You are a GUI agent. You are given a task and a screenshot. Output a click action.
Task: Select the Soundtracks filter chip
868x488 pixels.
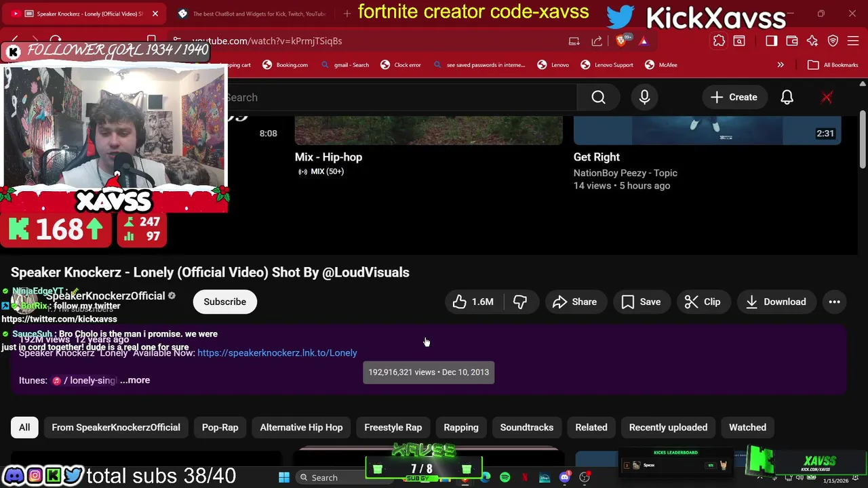pyautogui.click(x=527, y=428)
